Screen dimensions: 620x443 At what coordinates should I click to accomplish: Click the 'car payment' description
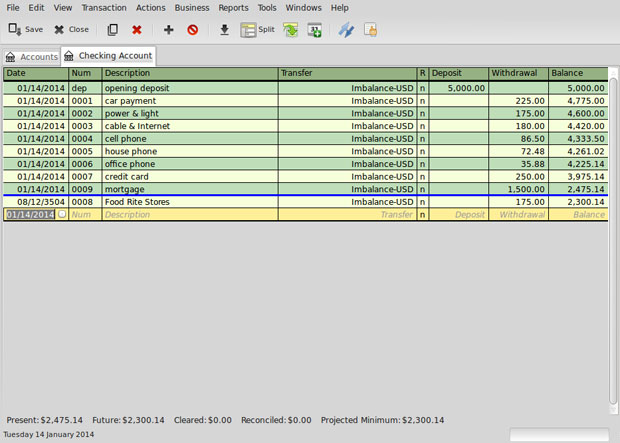[x=130, y=101]
